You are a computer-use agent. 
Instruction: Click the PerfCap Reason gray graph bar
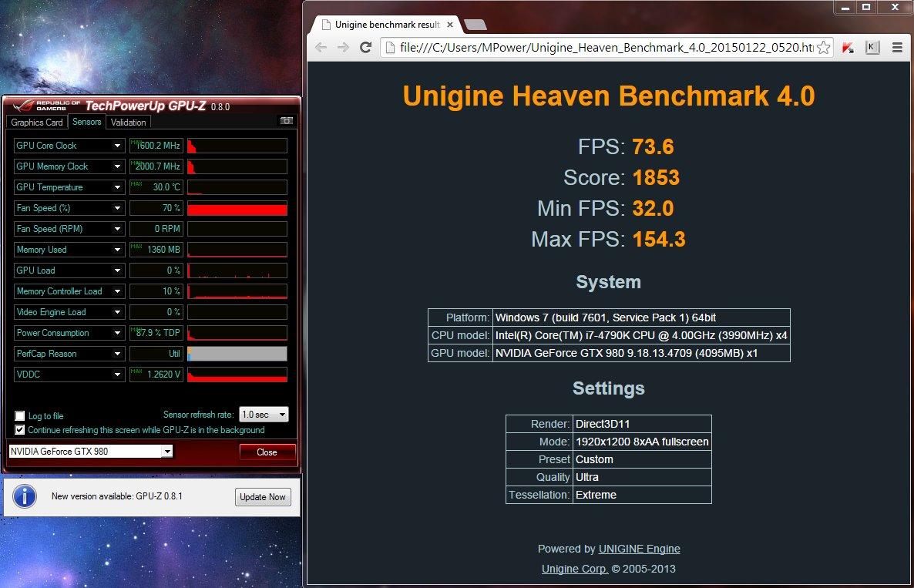237,354
